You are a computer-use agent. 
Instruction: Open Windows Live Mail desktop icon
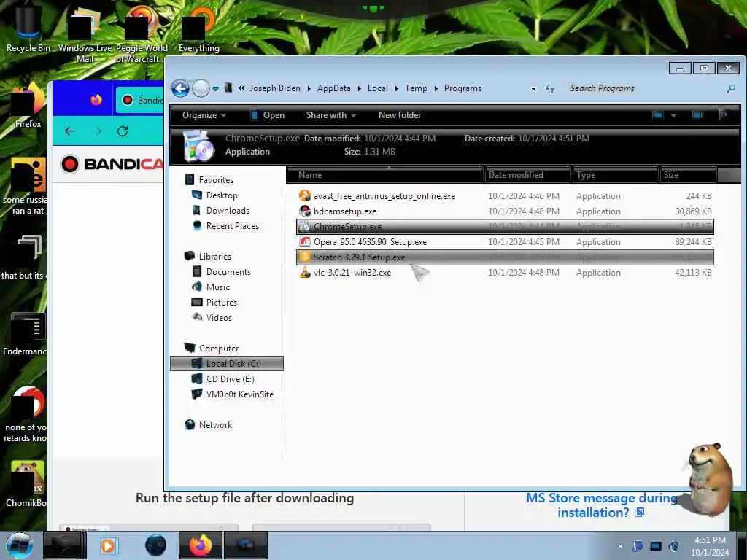pos(85,34)
